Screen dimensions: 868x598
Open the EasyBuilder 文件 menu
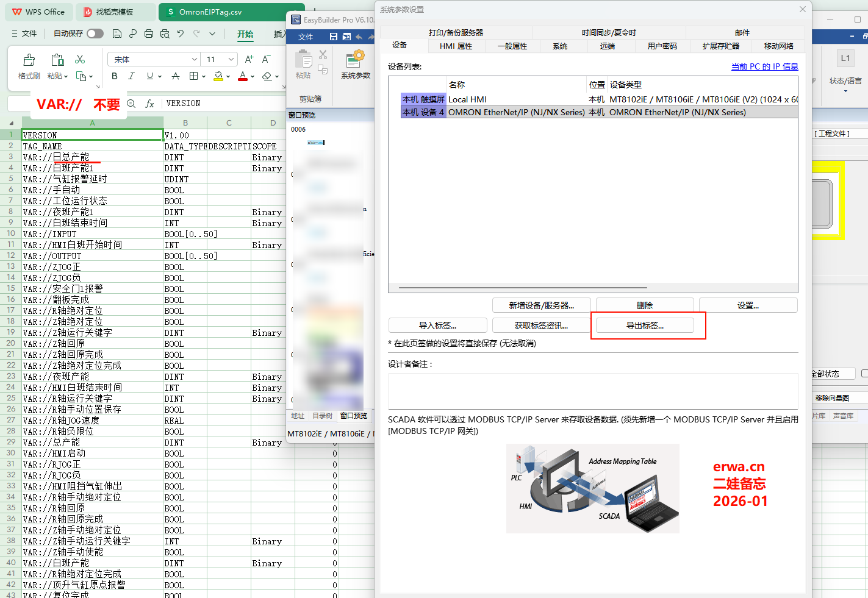click(306, 37)
